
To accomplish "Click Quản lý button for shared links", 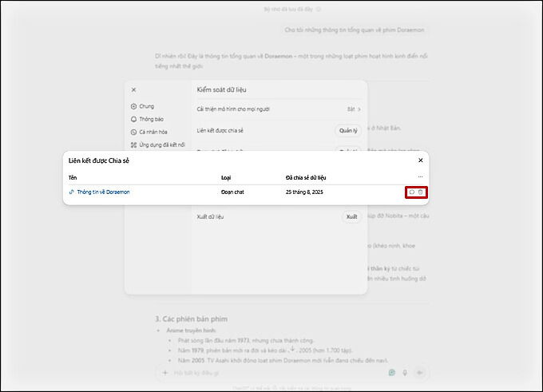I will coord(348,130).
